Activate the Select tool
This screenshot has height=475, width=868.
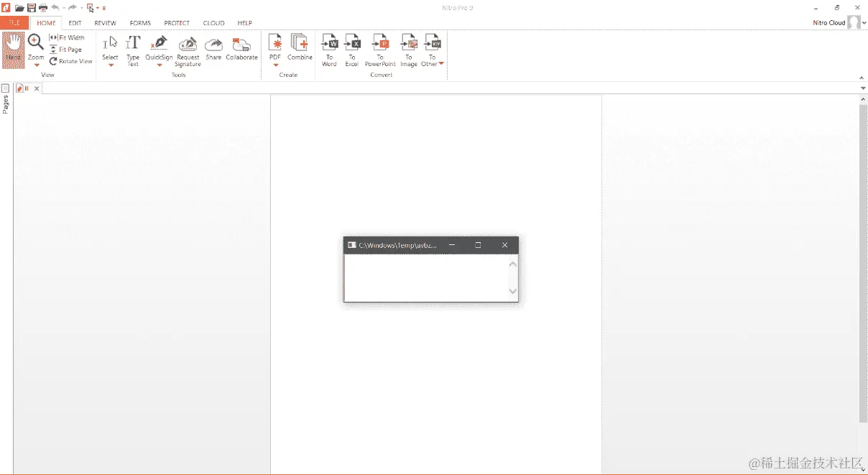tap(110, 47)
